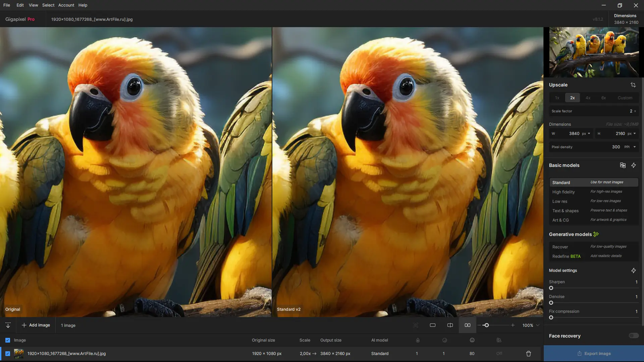Switch to single image view

(x=433, y=325)
